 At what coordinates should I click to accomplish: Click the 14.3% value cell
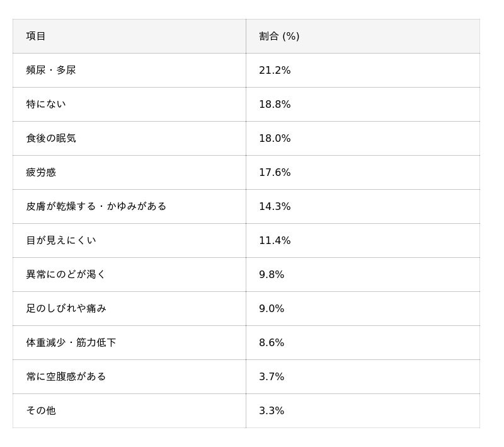click(275, 207)
